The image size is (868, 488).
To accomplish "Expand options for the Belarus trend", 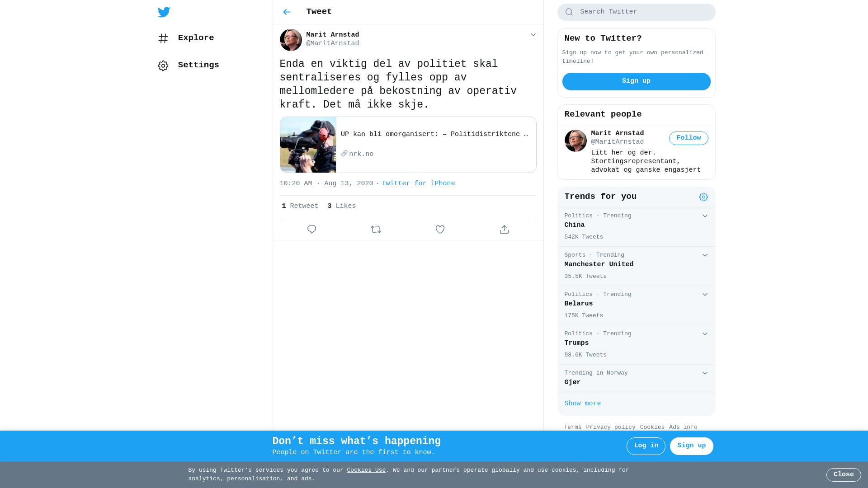I will pyautogui.click(x=705, y=295).
